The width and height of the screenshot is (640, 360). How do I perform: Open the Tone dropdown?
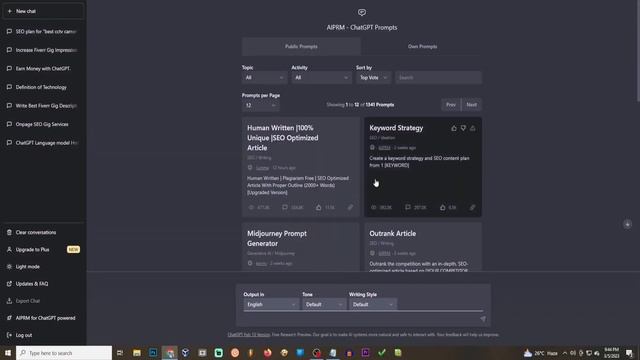pos(324,304)
